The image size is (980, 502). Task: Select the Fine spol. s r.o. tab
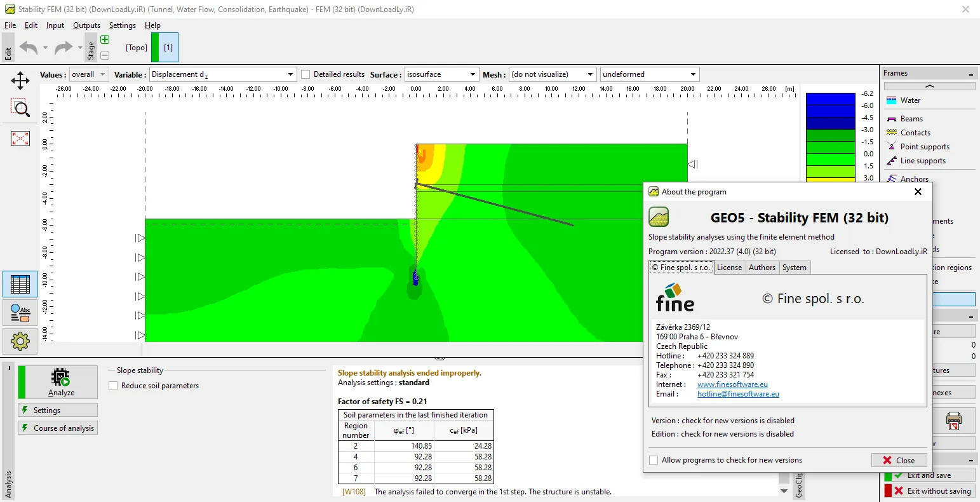[681, 268]
